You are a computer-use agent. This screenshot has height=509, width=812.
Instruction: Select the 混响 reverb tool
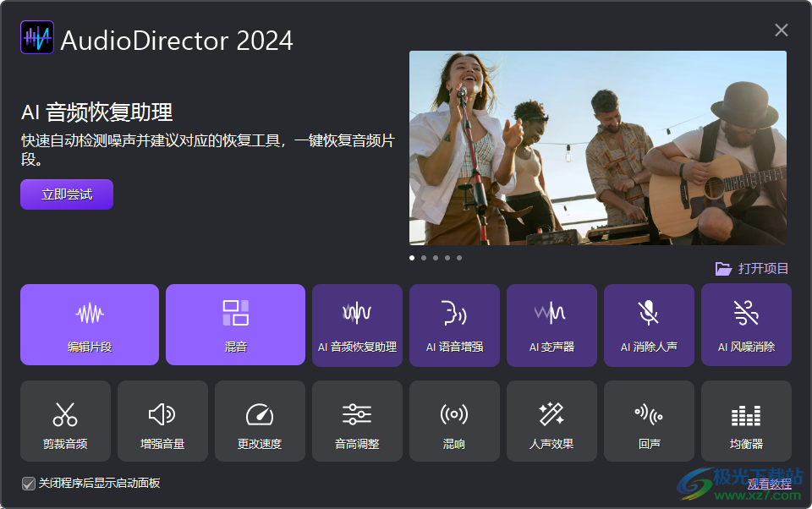(x=454, y=420)
